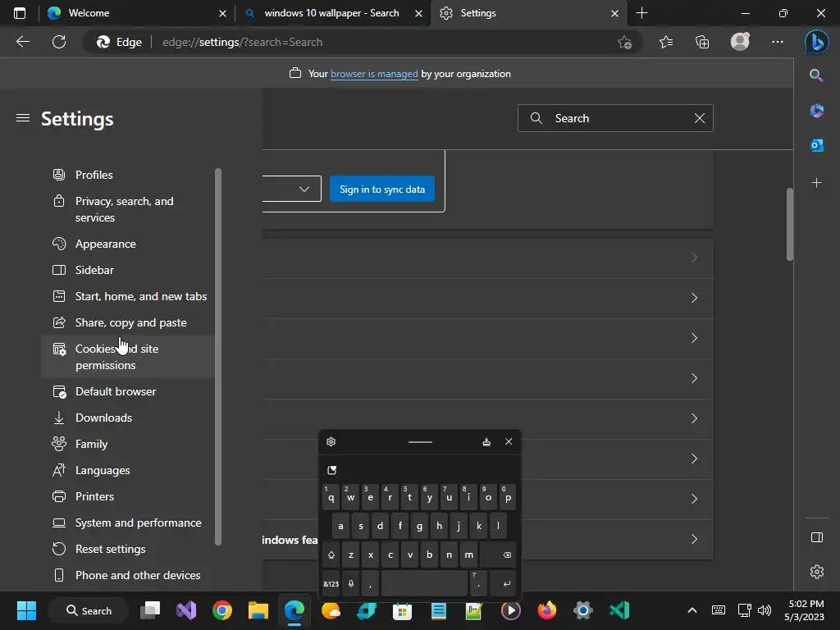Open clipboard icon on touch keyboard
This screenshot has height=630, width=840.
(331, 470)
